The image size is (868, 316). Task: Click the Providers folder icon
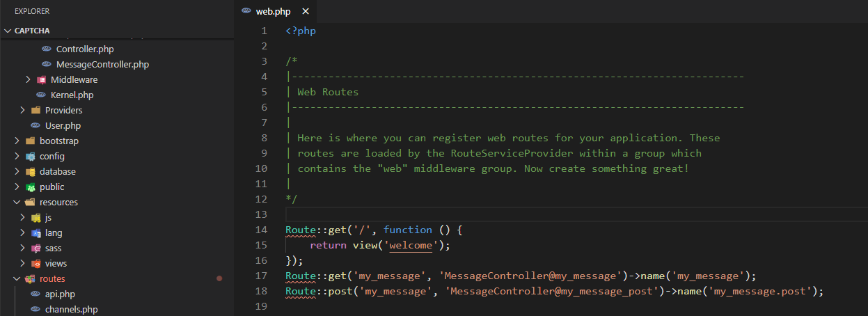(35, 110)
